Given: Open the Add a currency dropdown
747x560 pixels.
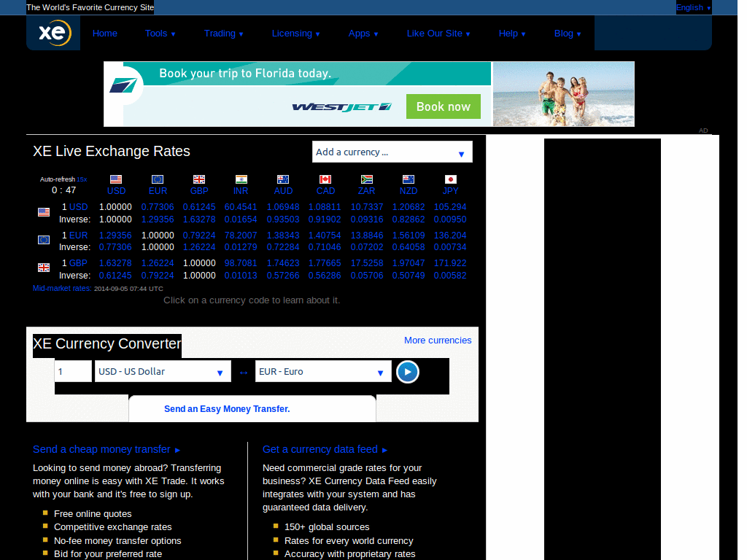Looking at the screenshot, I should pyautogui.click(x=392, y=152).
